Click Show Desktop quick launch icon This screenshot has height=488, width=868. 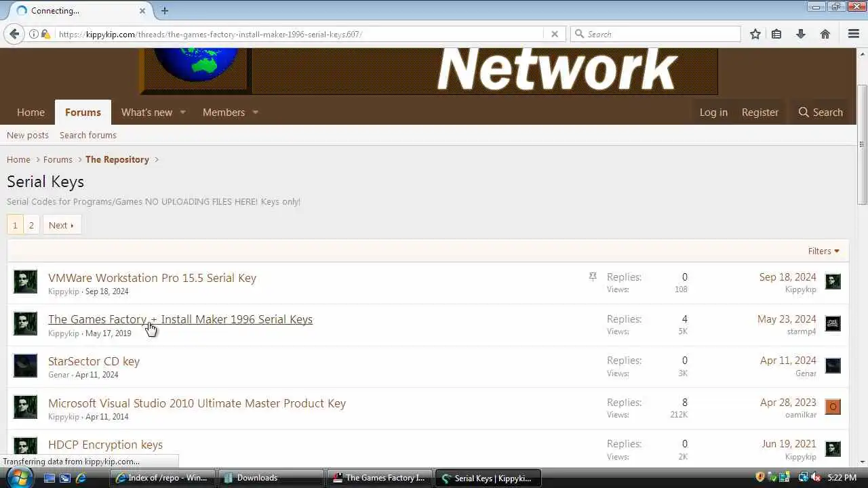click(49, 478)
